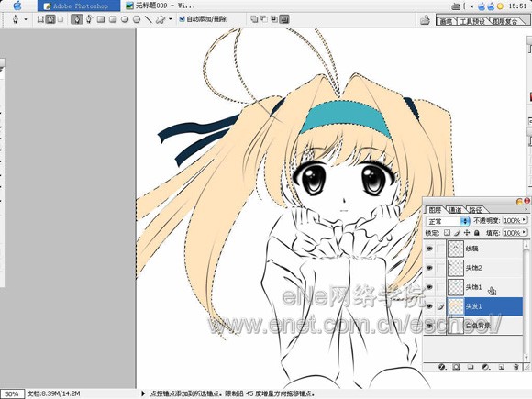Open the blend mode 正常 dropdown
The height and width of the screenshot is (399, 532).
tap(448, 221)
